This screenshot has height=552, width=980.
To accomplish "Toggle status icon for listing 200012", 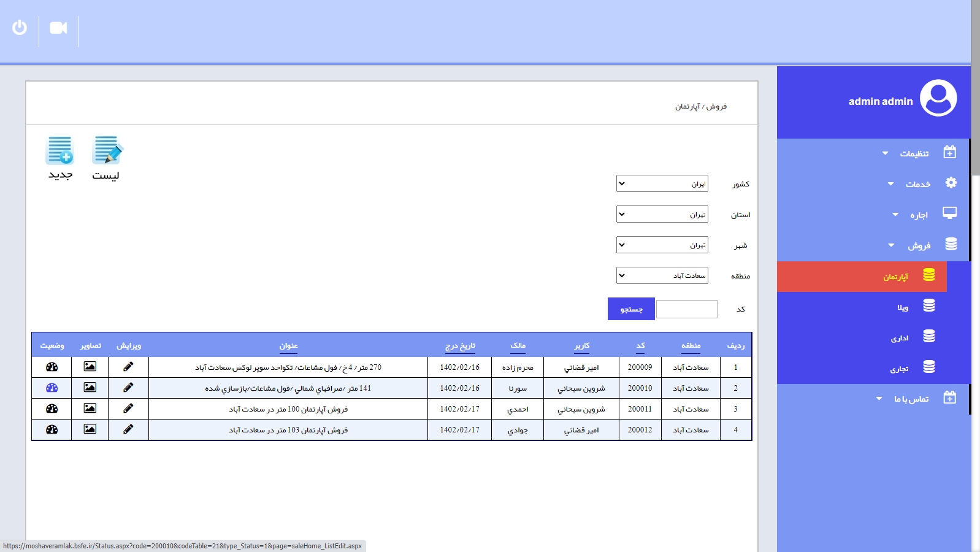I will tap(52, 429).
